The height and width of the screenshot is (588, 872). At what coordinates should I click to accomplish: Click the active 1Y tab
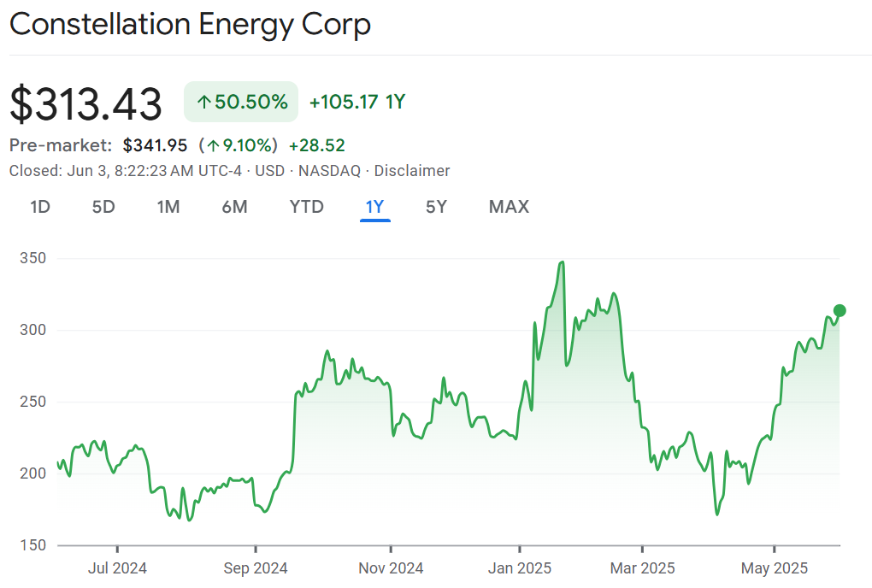375,207
